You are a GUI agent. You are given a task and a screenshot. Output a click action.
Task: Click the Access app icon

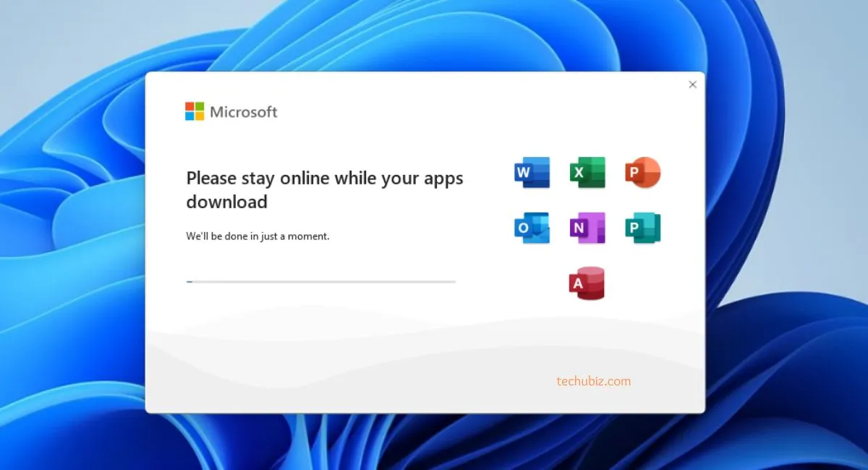[587, 283]
